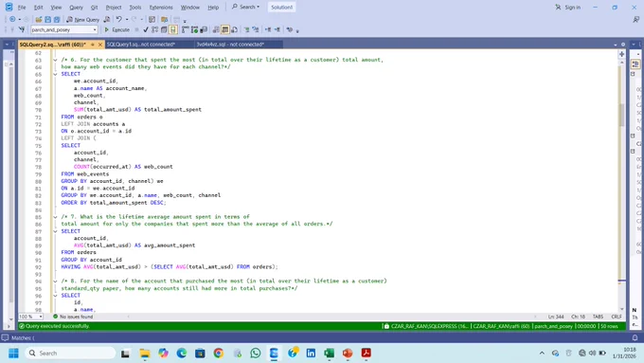The width and height of the screenshot is (644, 363).
Task: Split the editor with the splitter icon
Action: coord(622,54)
